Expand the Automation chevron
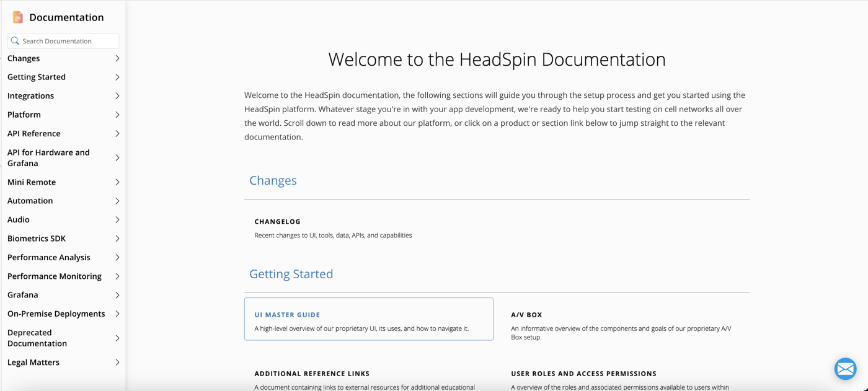868x391 pixels. coord(117,201)
